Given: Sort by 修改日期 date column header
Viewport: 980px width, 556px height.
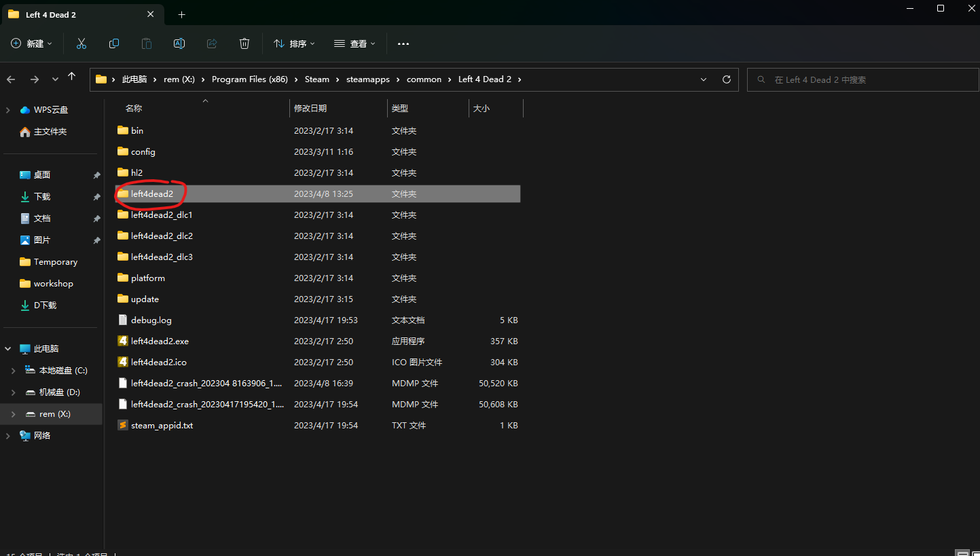Looking at the screenshot, I should click(339, 109).
